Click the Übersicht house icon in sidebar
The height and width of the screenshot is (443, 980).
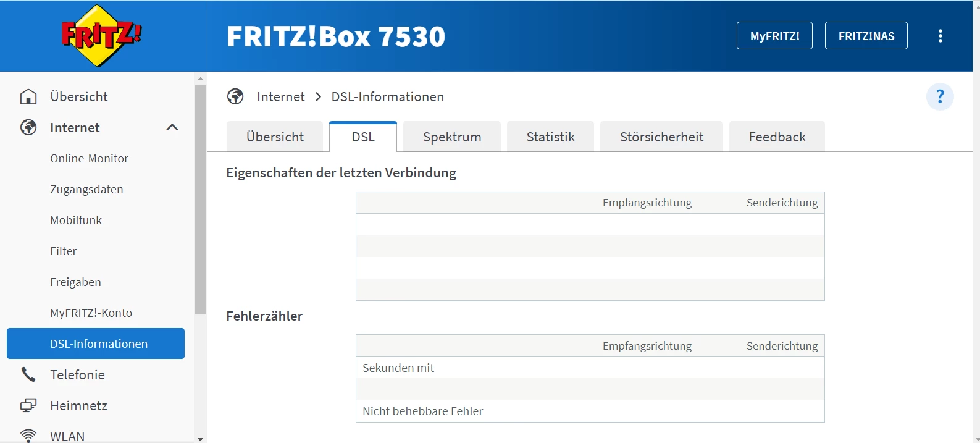(x=28, y=97)
